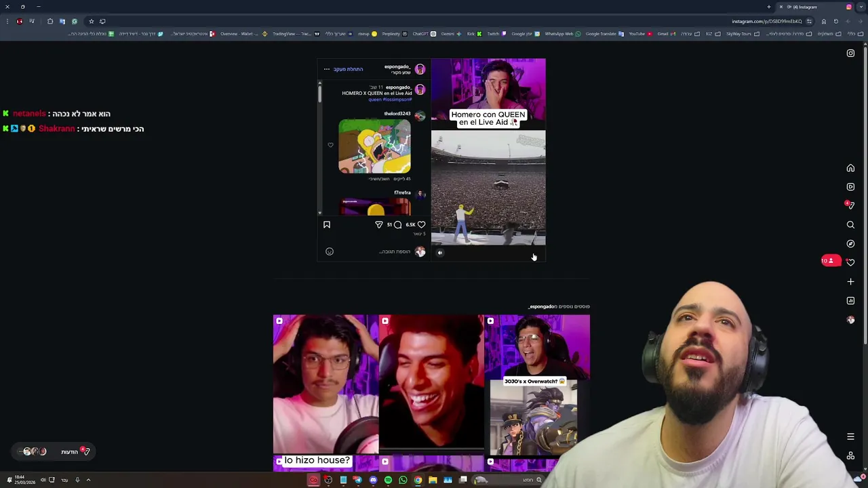The width and height of the screenshot is (868, 488).
Task: Like the post with the heart icon
Action: coord(421,224)
